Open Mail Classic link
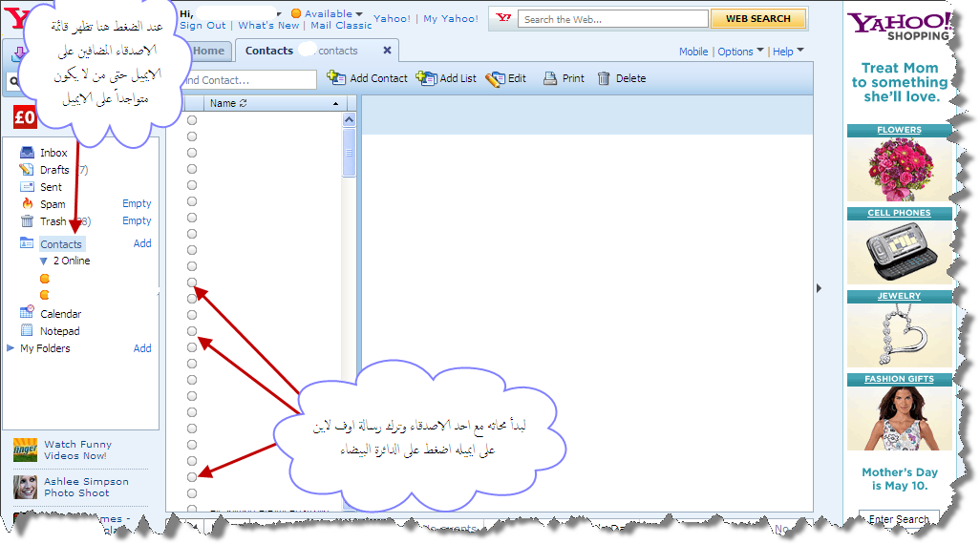The width and height of the screenshot is (980, 544). click(x=341, y=25)
